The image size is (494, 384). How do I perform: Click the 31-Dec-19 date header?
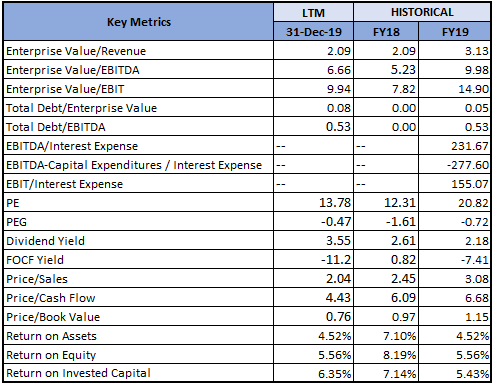tap(313, 32)
